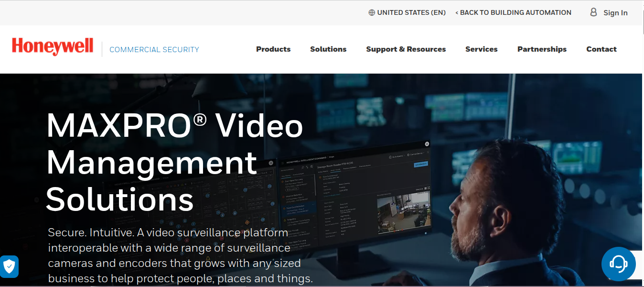Click the globe icon beside United States
The width and height of the screenshot is (644, 287).
click(372, 13)
